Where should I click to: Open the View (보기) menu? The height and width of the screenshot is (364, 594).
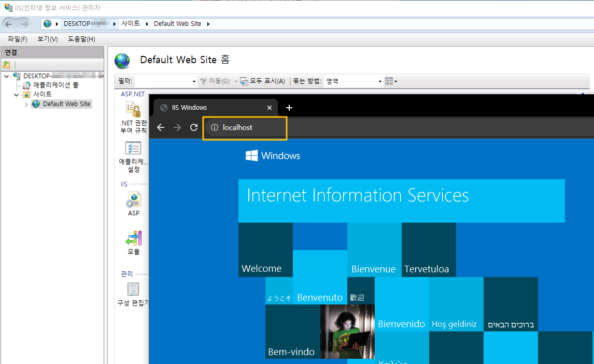coord(47,39)
